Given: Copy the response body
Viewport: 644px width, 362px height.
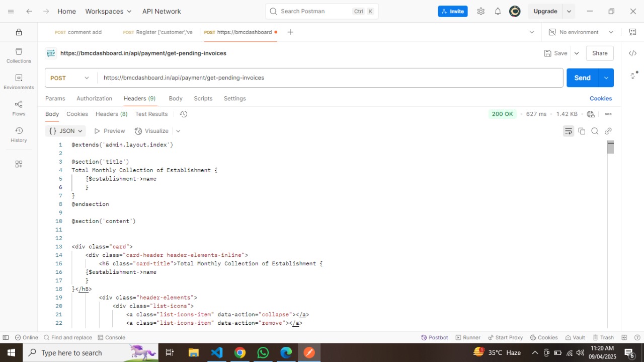Looking at the screenshot, I should (582, 131).
